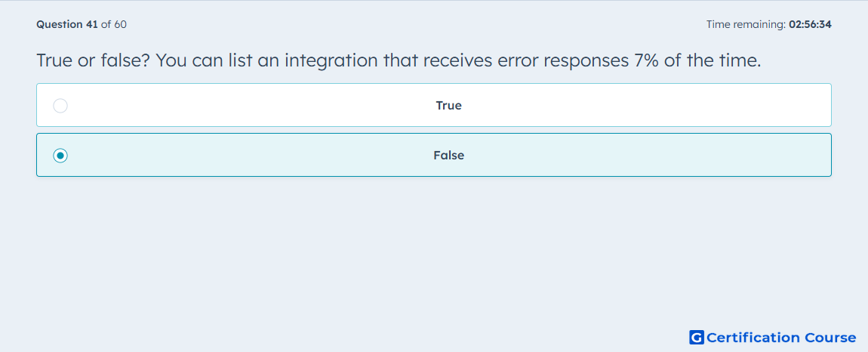This screenshot has width=868, height=352.
Task: Choose the highlighted False answer row
Action: tap(434, 155)
